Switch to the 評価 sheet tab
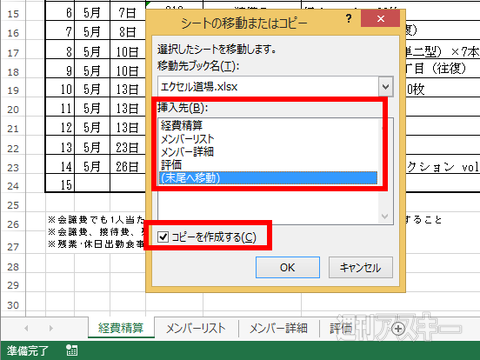480x360 pixels. tap(341, 328)
